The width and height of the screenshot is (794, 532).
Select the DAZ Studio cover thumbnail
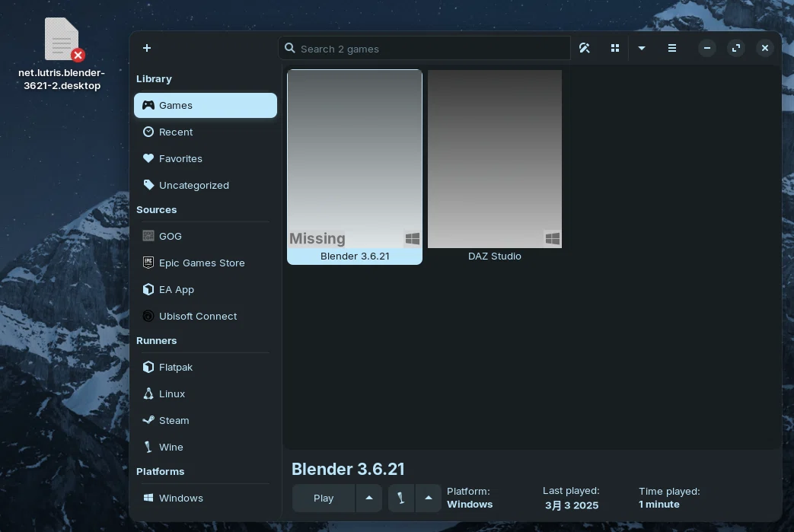coord(495,159)
